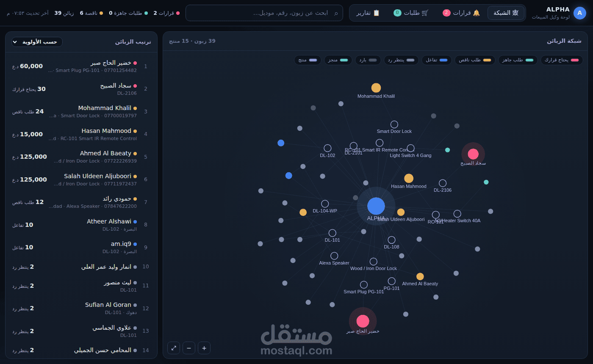
Task: Open the الشبكة network tab
Action: tap(506, 13)
